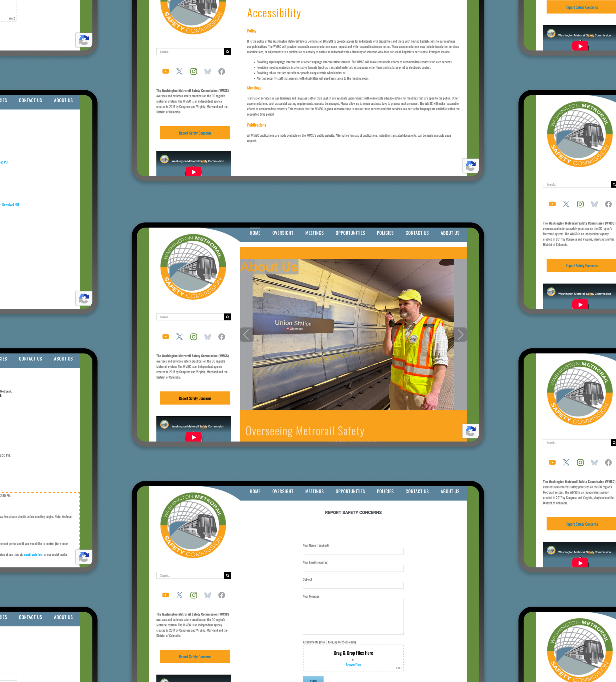Open Facebook icon on the safety concerns form tablet
Image resolution: width=616 pixels, height=682 pixels.
222,595
